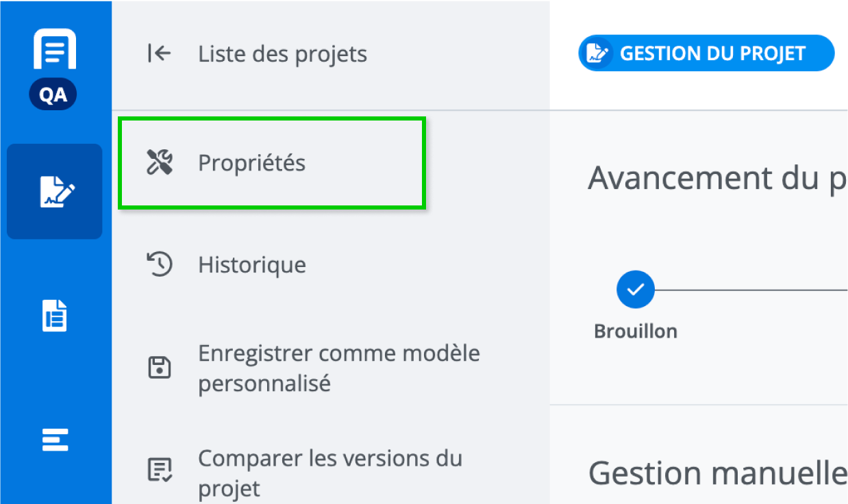Select the Brouillon step checkmark circle
848x504 pixels.
pyautogui.click(x=636, y=290)
